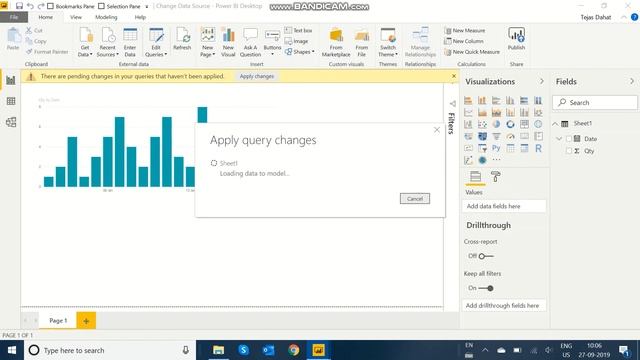Open Edit Queries dropdown
The image size is (640, 360).
tap(156, 42)
